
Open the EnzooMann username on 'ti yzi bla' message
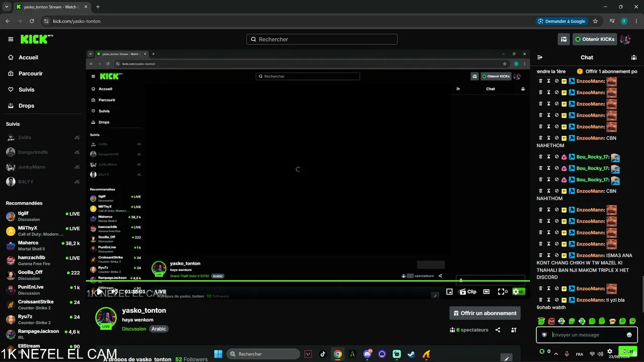(591, 300)
